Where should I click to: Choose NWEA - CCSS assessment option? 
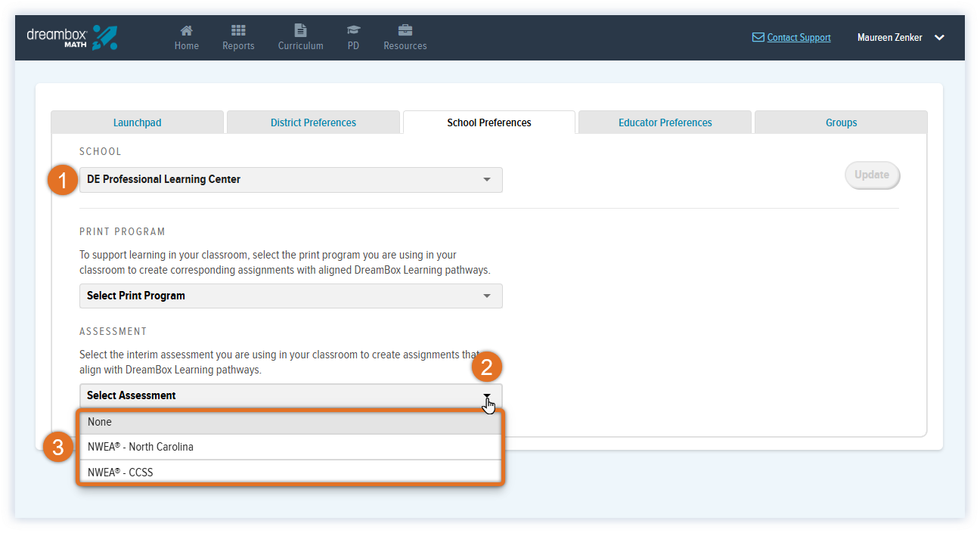(x=290, y=473)
